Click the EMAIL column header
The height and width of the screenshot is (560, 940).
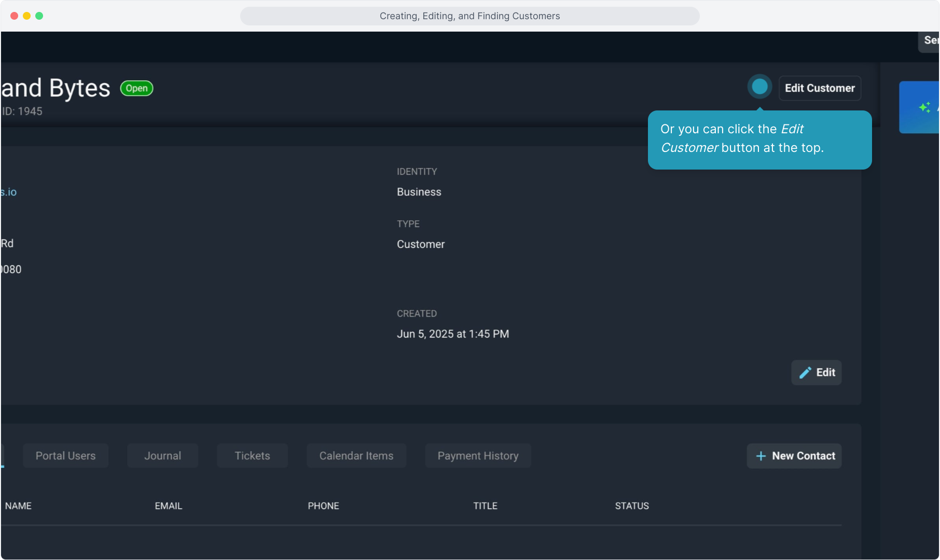[168, 506]
